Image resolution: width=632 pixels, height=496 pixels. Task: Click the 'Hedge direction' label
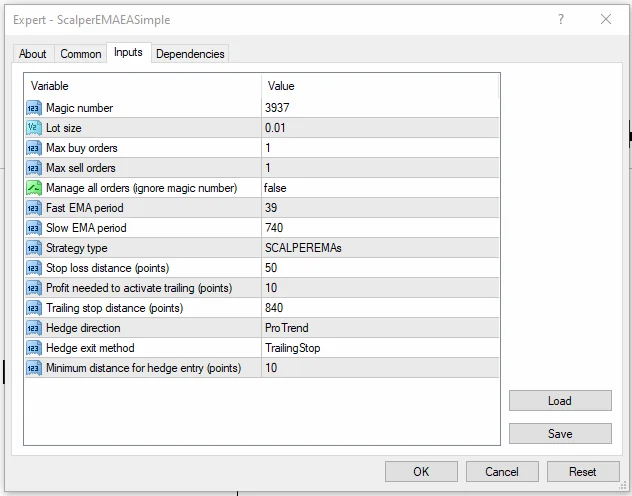pyautogui.click(x=83, y=328)
